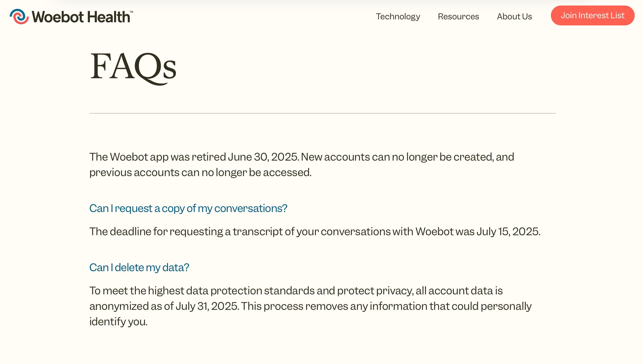The width and height of the screenshot is (643, 364).
Task: Click the final line 'identify you.'
Action: click(118, 322)
